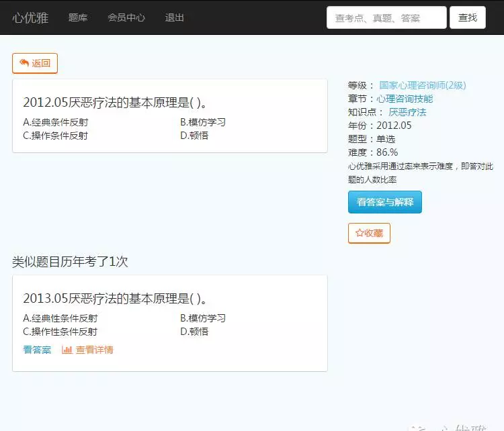Select option C.操作条件反射 in 2012.05 question
The height and width of the screenshot is (431, 504).
point(56,136)
